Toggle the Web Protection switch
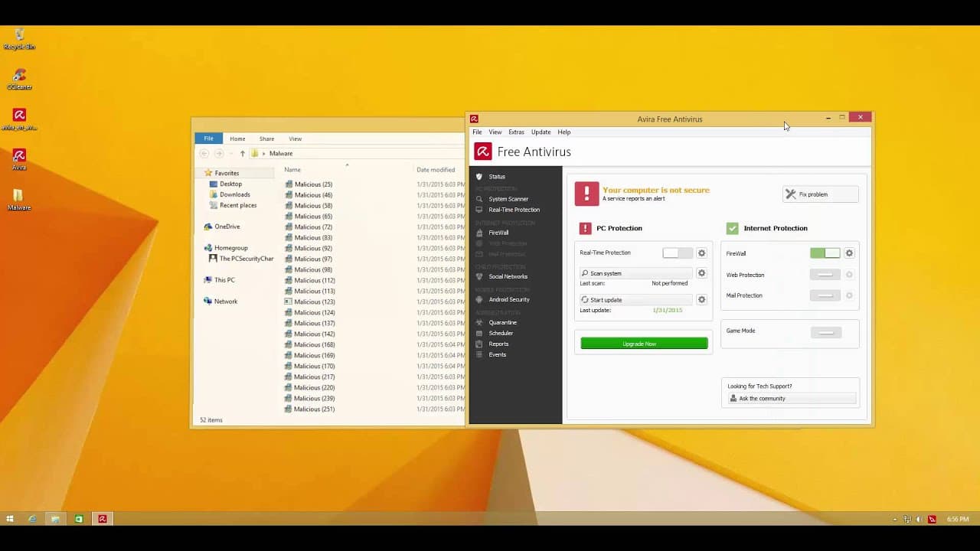980x551 pixels. click(x=825, y=275)
